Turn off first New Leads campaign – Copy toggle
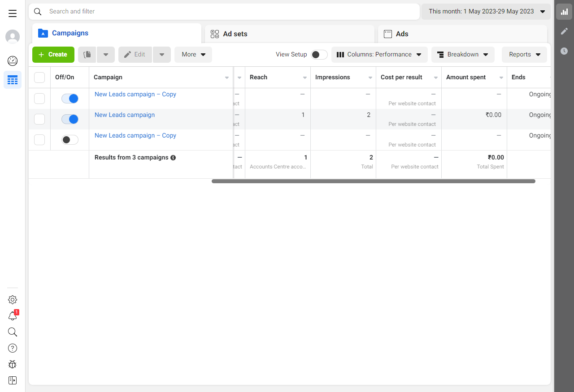 coord(70,99)
